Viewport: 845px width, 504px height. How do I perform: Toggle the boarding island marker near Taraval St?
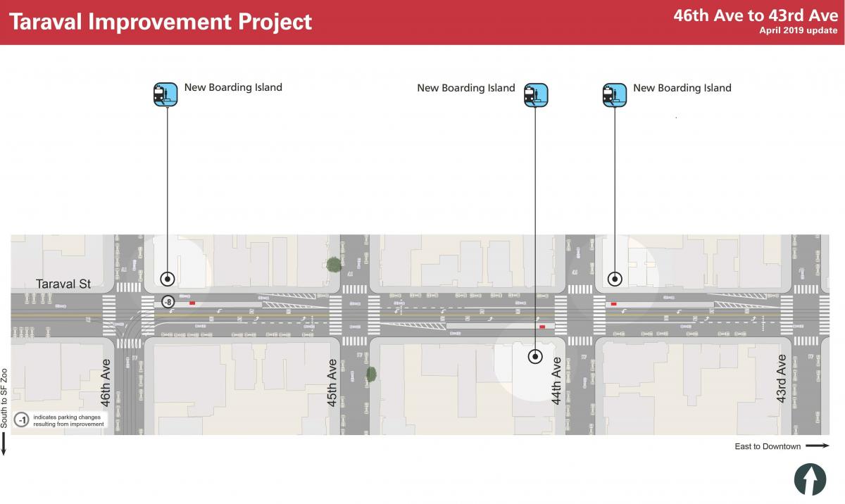(166, 277)
